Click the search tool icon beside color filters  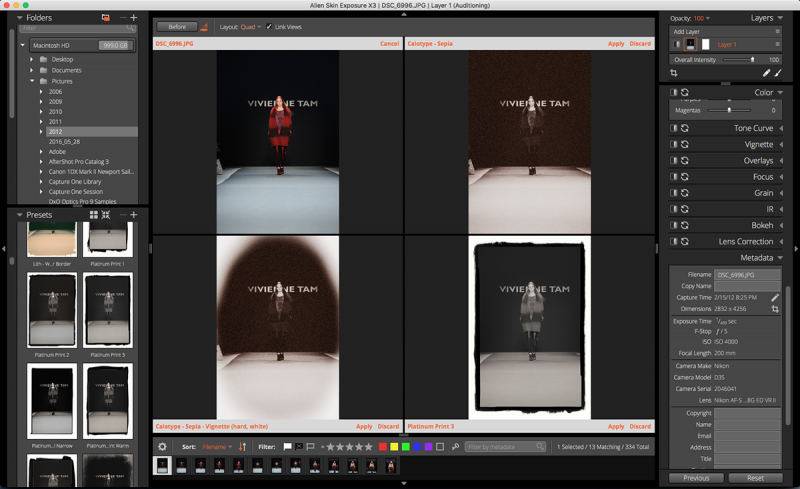coord(455,447)
